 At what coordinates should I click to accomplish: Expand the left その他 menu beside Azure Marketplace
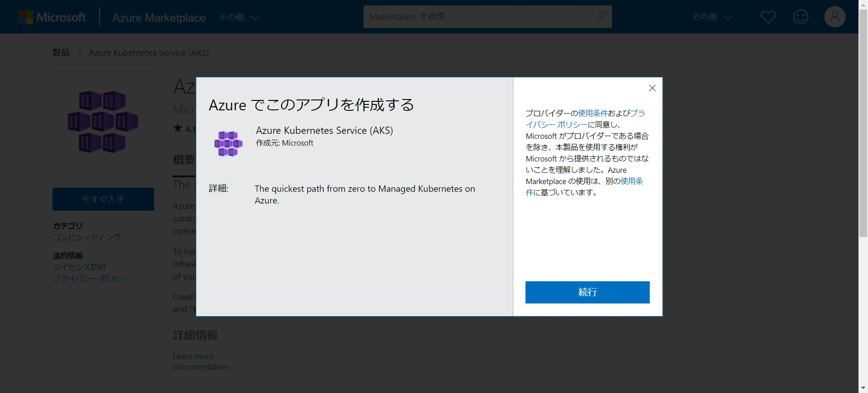239,17
